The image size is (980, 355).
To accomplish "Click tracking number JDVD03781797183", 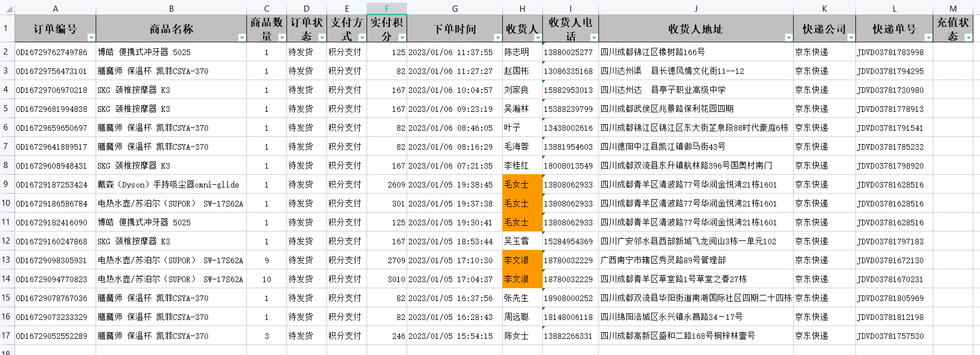I will point(890,241).
